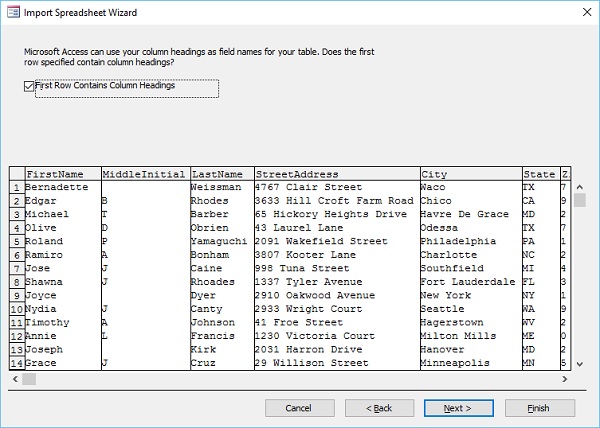
Task: Select the FirstName column header
Action: pyautogui.click(x=63, y=174)
